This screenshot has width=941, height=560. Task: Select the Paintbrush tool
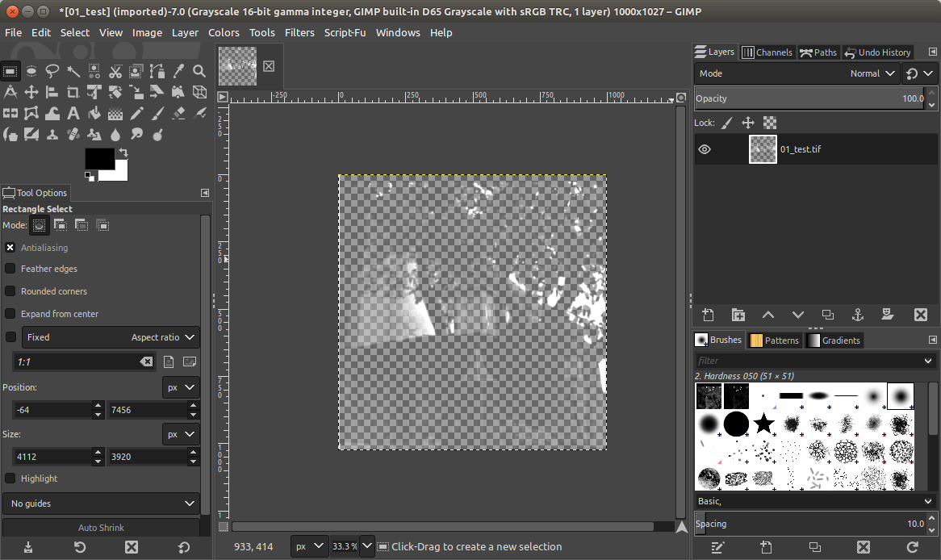(x=157, y=113)
